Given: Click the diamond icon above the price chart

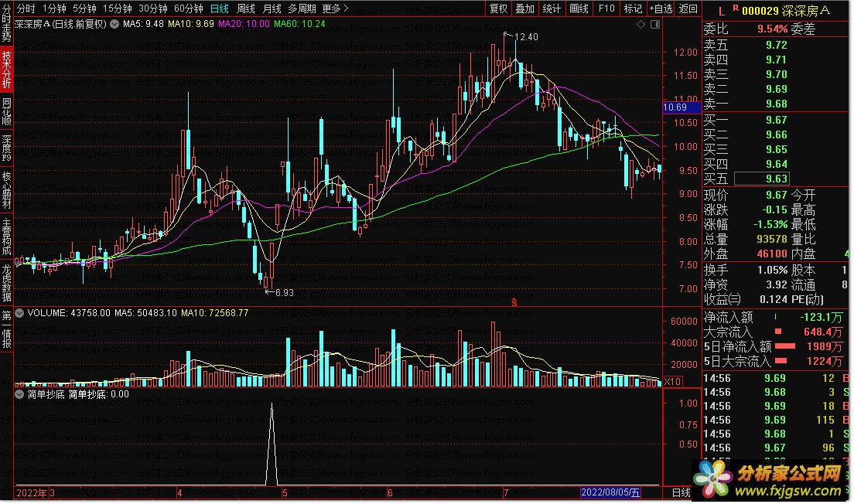Looking at the screenshot, I should click(641, 24).
